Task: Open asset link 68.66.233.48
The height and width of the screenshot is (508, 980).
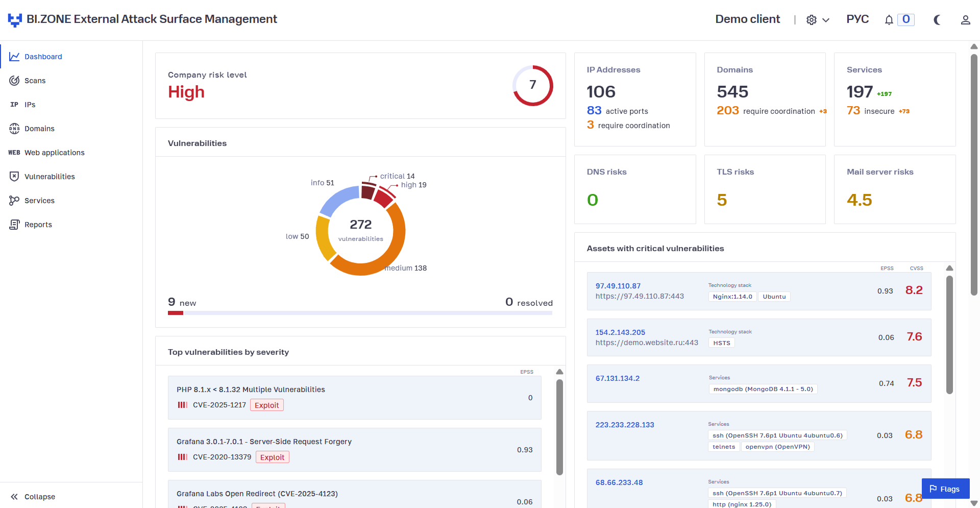Action: coord(619,482)
